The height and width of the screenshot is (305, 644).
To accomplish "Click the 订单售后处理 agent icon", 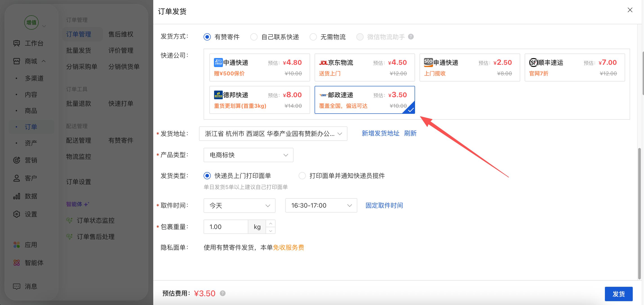I will tap(69, 237).
